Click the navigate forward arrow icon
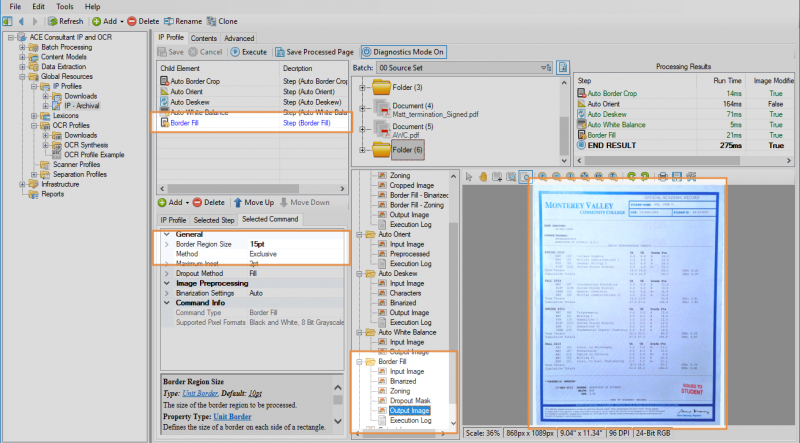This screenshot has width=800, height=443. tap(35, 21)
